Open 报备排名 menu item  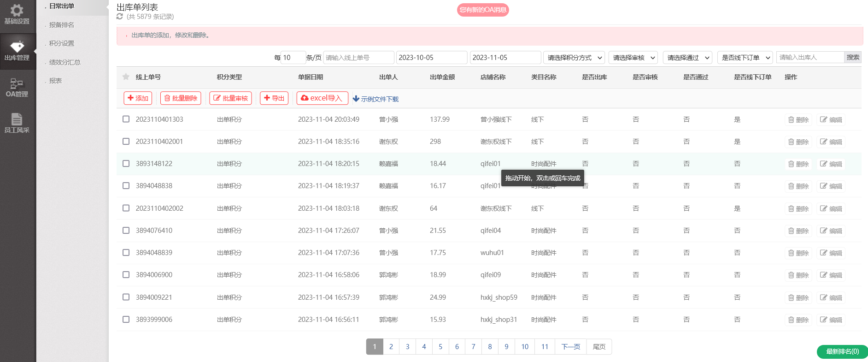click(x=62, y=25)
